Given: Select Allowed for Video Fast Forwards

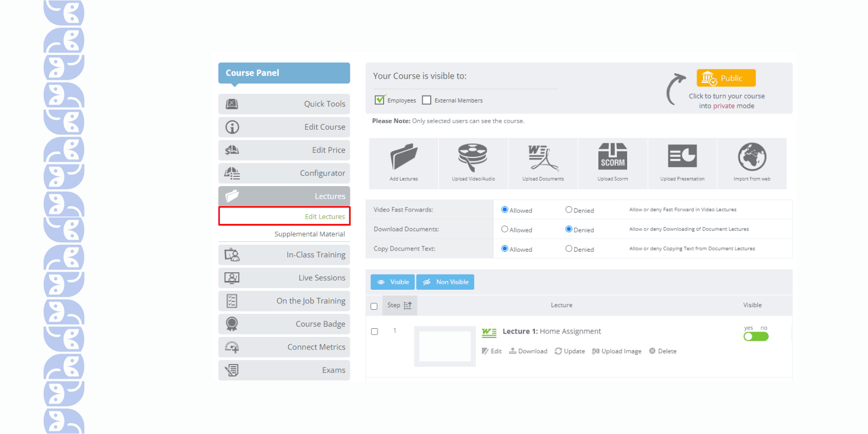Looking at the screenshot, I should point(505,209).
